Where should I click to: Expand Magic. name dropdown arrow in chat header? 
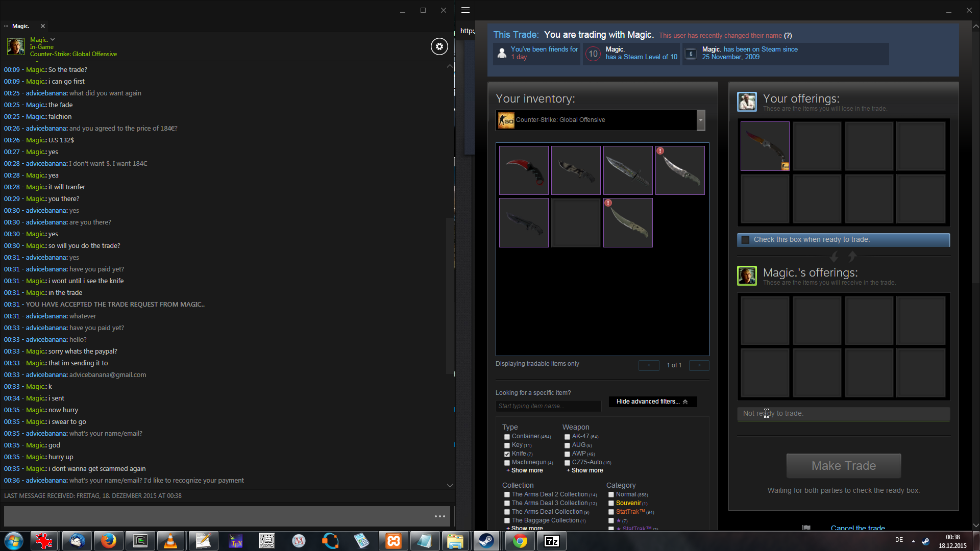point(53,39)
